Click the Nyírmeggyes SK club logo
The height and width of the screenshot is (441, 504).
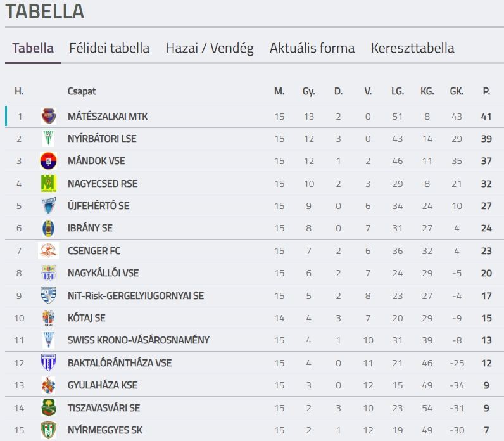click(49, 430)
